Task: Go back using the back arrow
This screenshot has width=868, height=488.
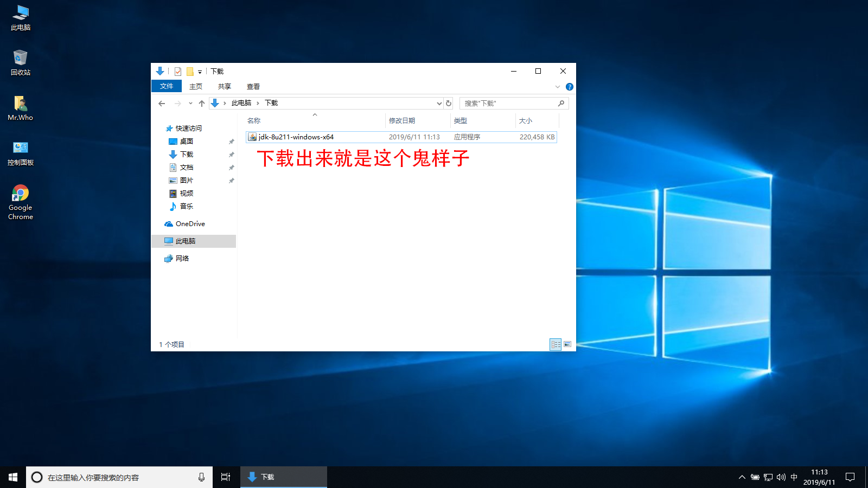Action: pos(162,103)
